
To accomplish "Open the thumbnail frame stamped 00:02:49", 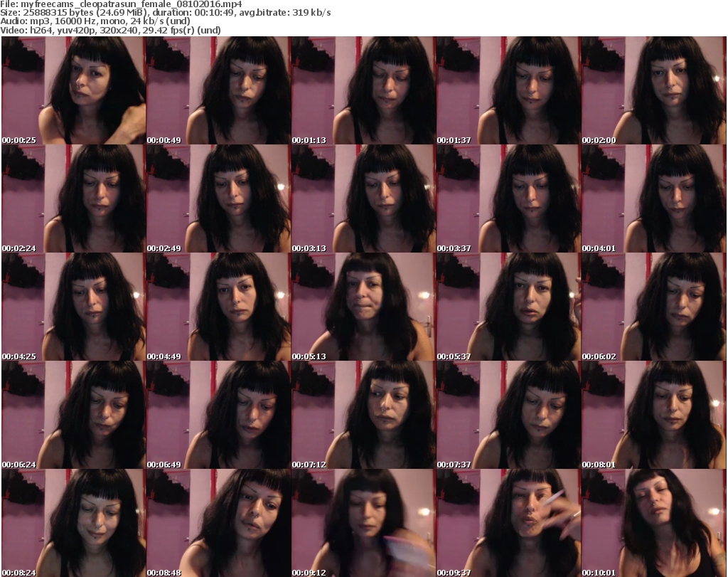I will tap(218, 198).
